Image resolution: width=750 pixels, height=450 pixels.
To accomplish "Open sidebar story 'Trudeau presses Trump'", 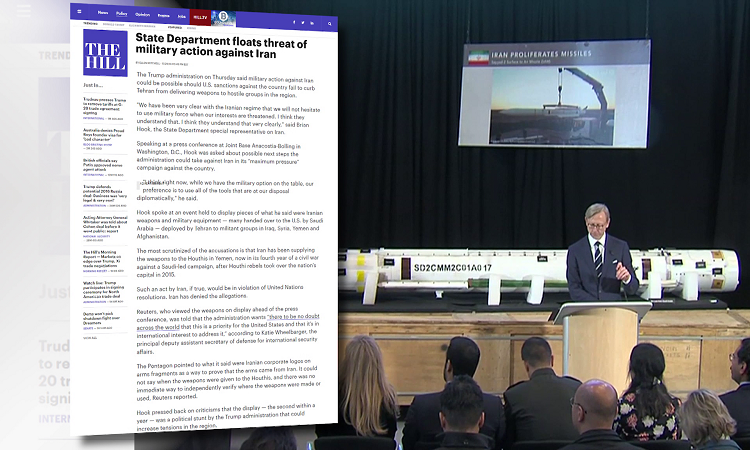I will point(105,107).
